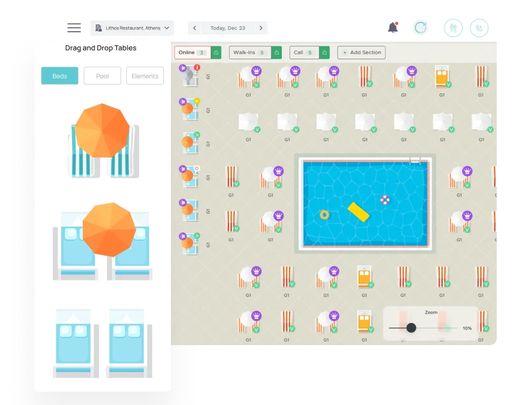Pick the blue double beds without umbrella
Image resolution: width=532 pixels, height=405 pixels.
[x=102, y=343]
